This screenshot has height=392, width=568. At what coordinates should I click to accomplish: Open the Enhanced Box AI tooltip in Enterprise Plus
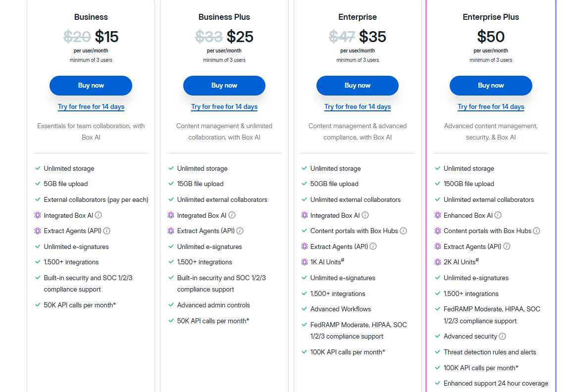(x=498, y=215)
